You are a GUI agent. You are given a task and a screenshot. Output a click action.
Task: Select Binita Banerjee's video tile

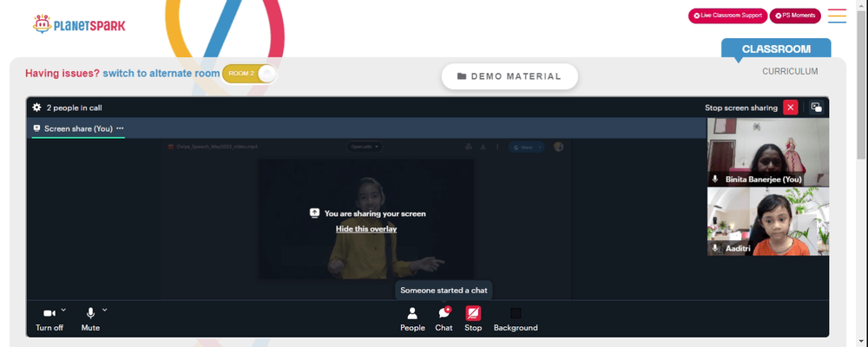pos(768,152)
